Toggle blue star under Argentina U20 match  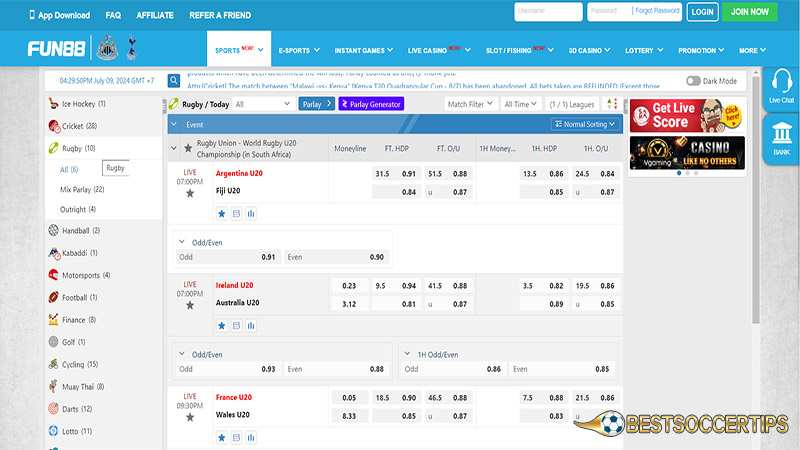[221, 214]
